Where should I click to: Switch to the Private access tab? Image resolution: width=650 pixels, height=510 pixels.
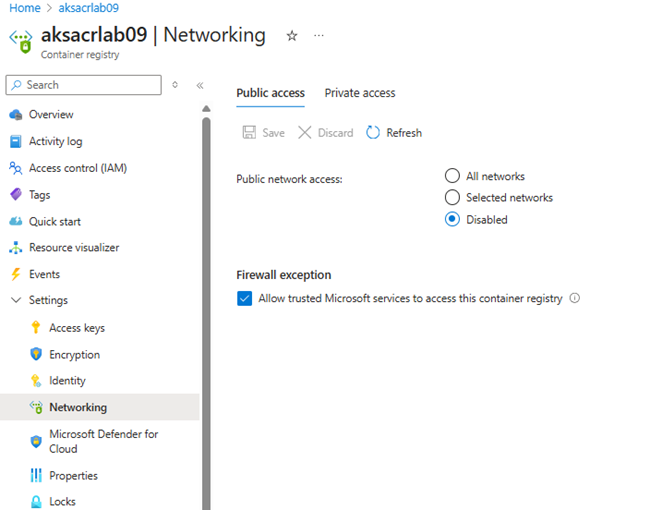(x=360, y=93)
